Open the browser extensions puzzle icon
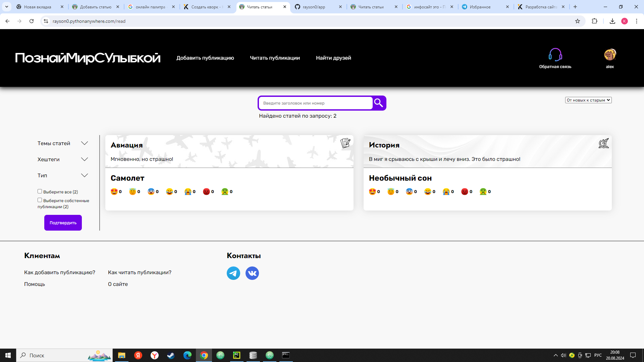The image size is (644, 362). coord(595,21)
